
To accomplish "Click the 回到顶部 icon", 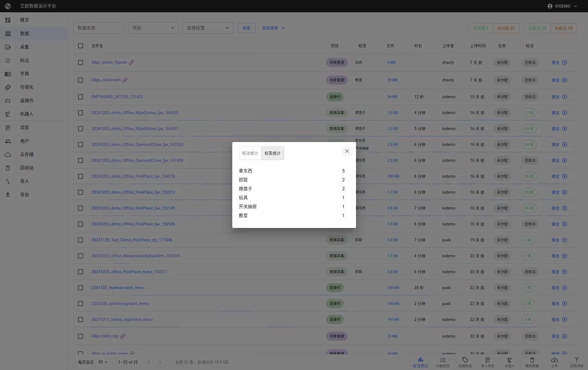I will [577, 360].
